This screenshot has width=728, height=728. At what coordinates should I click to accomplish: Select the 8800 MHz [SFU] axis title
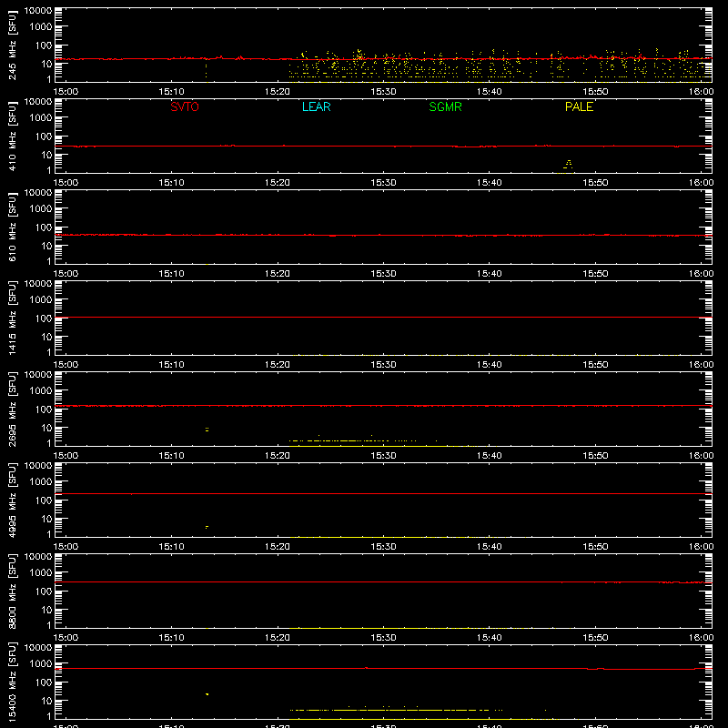coord(12,591)
